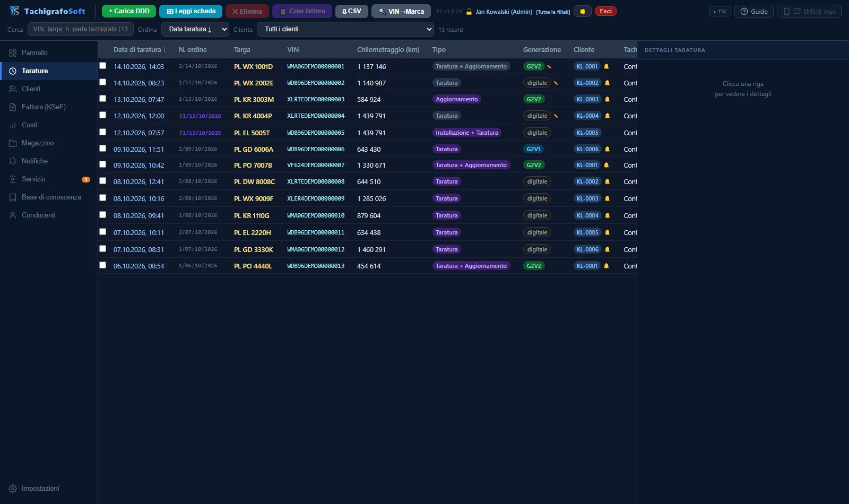Screen dimensions: 849x504
Task: Select the checkbox for the PL KR 3003M row
Action: (x=103, y=99)
